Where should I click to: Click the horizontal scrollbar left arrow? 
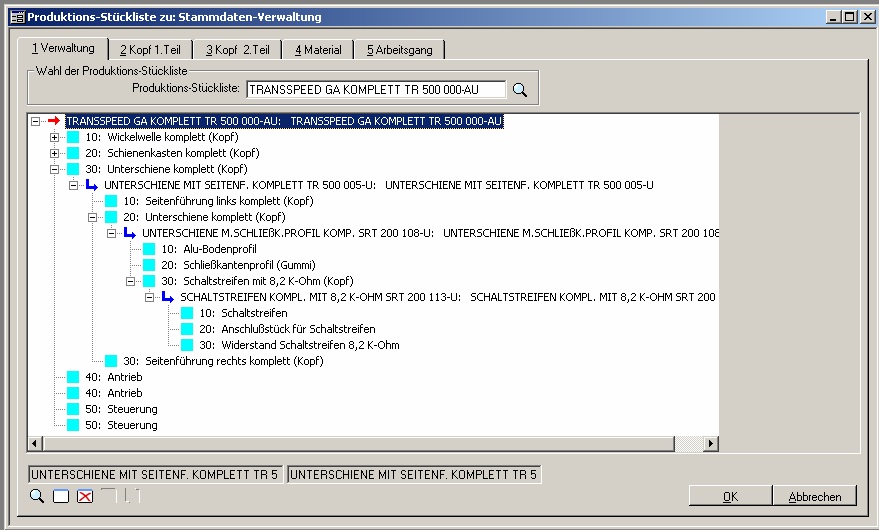tap(35, 444)
